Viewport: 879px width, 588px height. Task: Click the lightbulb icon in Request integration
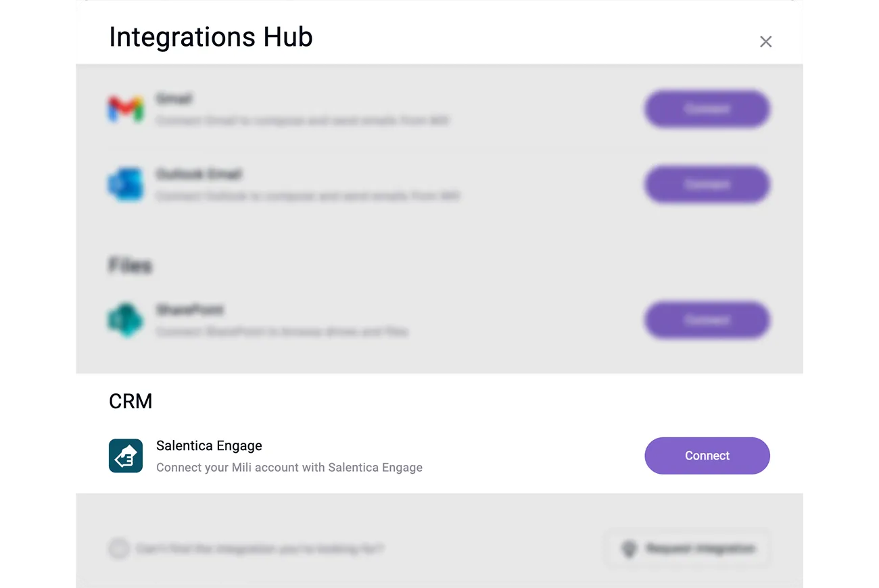629,549
